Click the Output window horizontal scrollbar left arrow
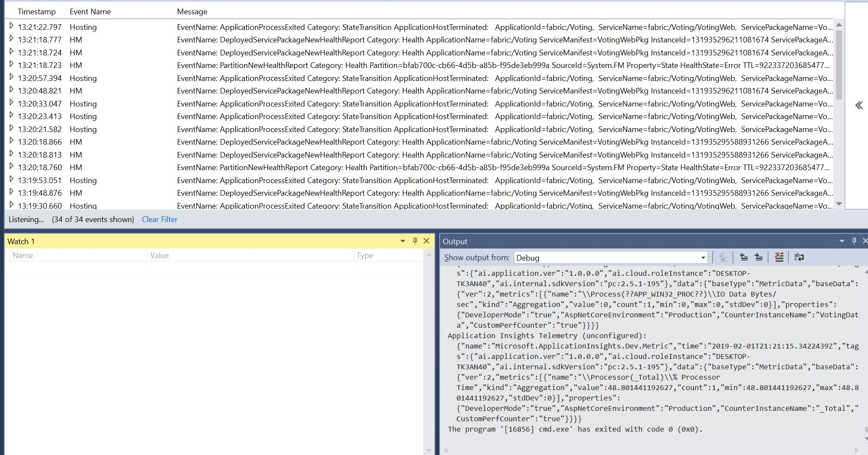This screenshot has height=455, width=868. (446, 450)
